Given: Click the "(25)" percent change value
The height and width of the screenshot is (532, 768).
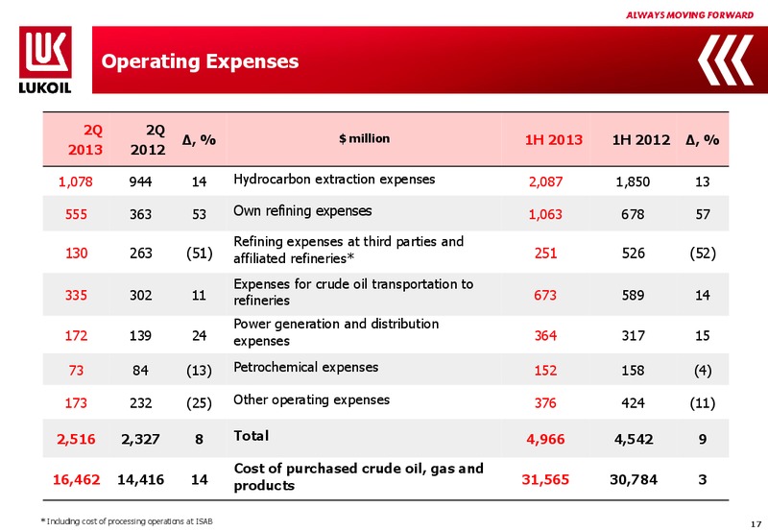Looking at the screenshot, I should pos(199,403).
